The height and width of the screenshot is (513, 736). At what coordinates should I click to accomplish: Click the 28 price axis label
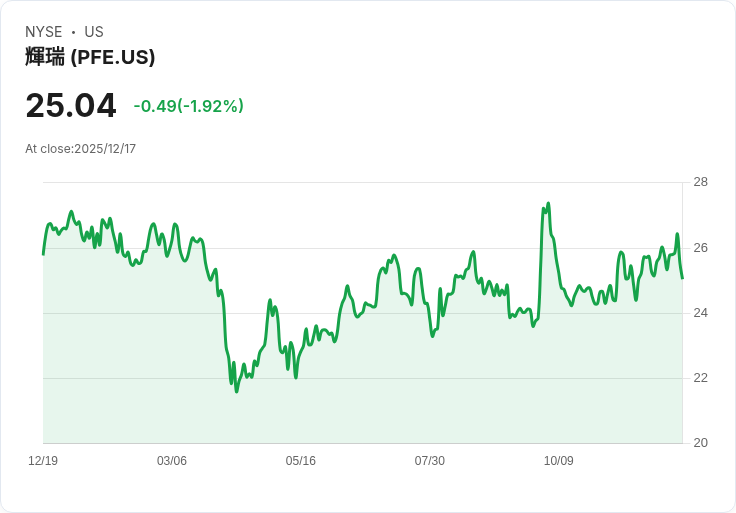coord(700,182)
